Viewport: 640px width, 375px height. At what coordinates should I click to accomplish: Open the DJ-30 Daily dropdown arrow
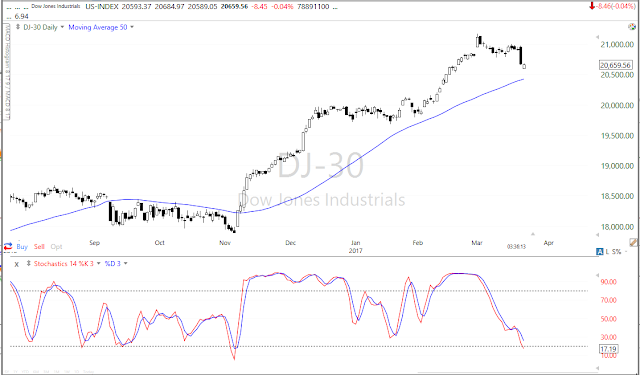click(x=62, y=27)
